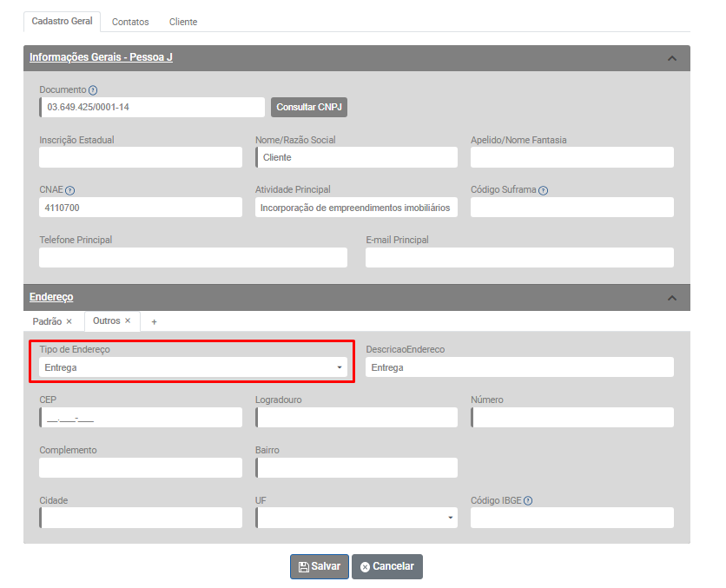Click the Código Suframa help icon
The height and width of the screenshot is (588, 726).
543,190
